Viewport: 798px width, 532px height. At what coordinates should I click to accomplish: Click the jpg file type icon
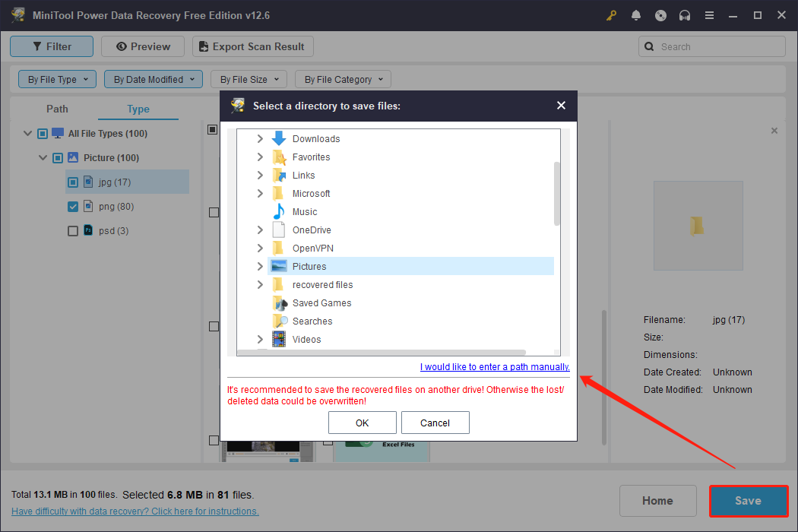pyautogui.click(x=88, y=182)
